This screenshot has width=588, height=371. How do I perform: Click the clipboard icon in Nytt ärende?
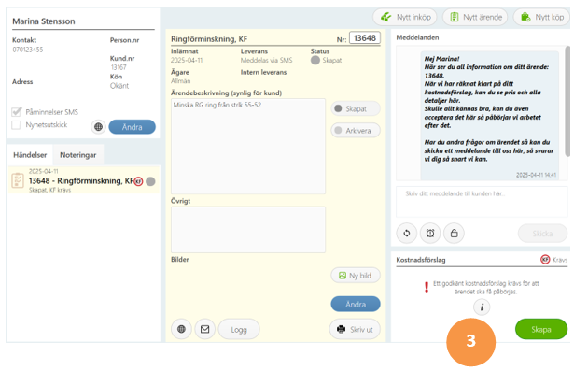pos(455,17)
